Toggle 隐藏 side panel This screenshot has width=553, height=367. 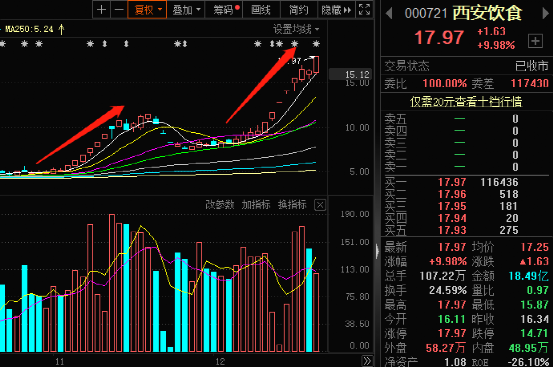336,10
